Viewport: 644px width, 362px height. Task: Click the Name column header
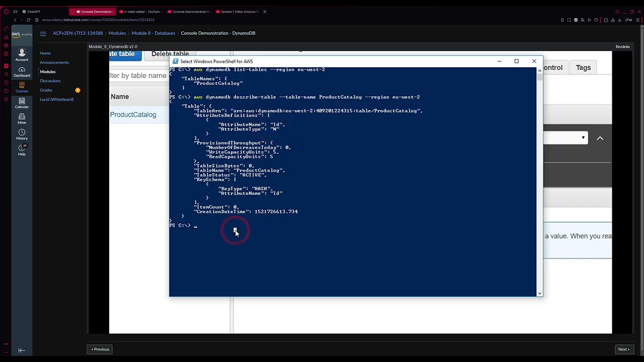click(x=120, y=97)
